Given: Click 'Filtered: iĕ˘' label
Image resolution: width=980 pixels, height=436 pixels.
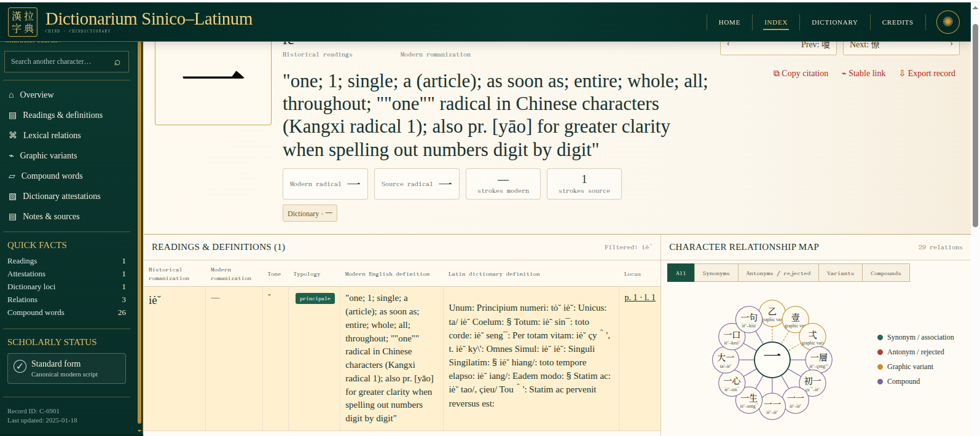Looking at the screenshot, I should (628, 247).
